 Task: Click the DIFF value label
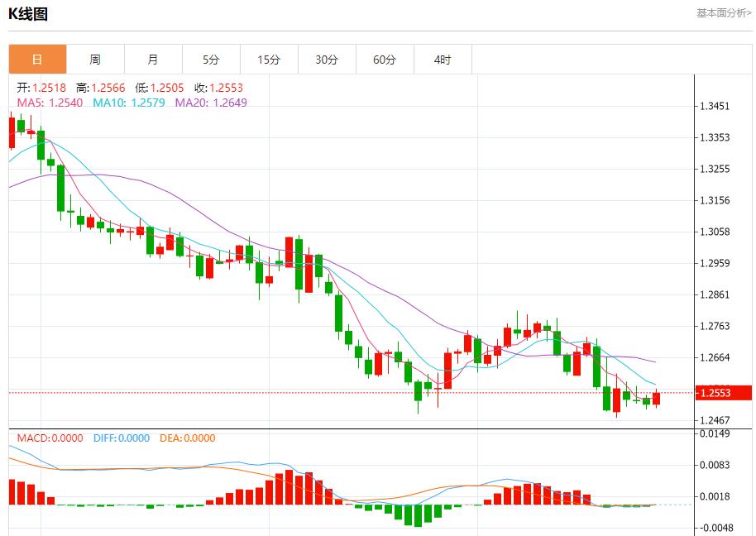tap(120, 438)
